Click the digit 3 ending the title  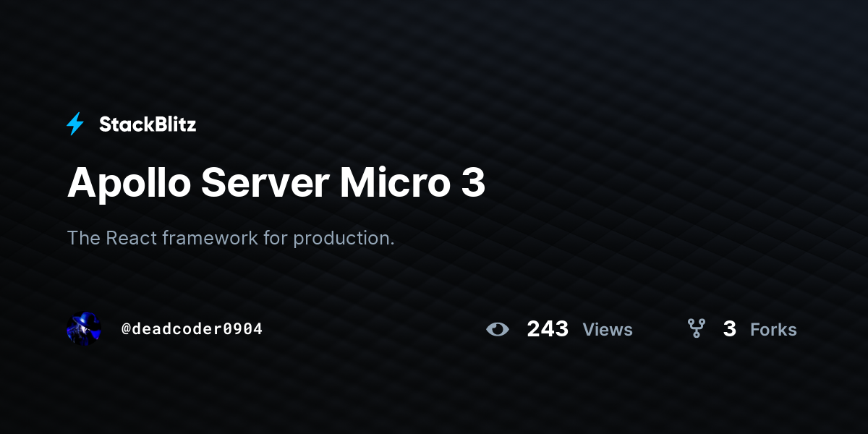pos(473,184)
